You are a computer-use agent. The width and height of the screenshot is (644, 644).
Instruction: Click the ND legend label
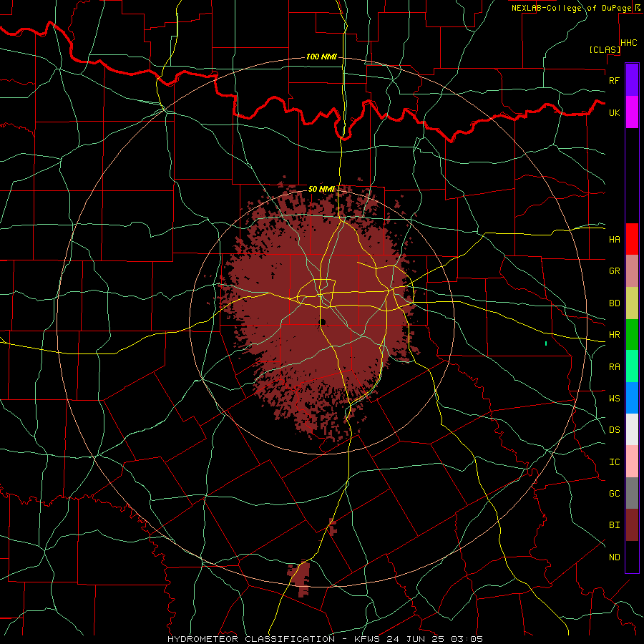614,557
